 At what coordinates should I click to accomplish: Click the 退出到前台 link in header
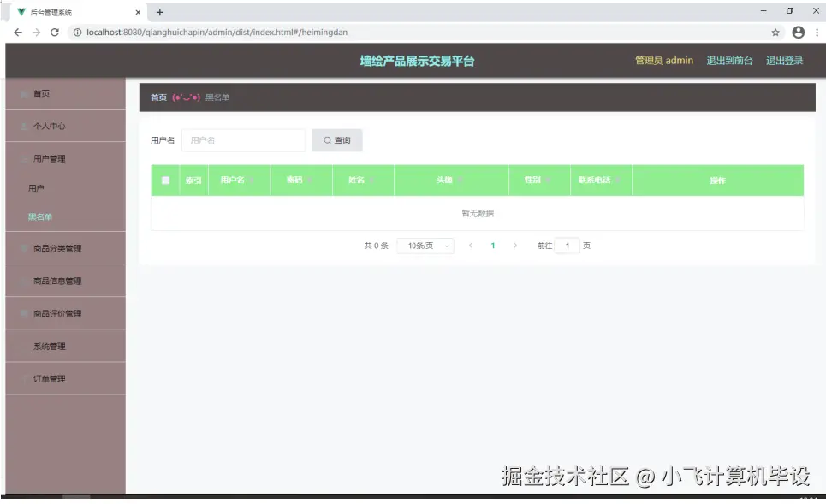729,61
